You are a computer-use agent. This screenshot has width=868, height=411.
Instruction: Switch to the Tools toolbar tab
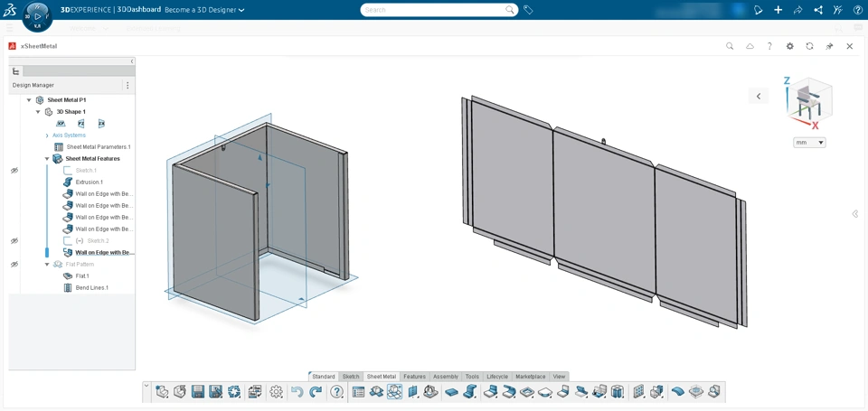point(472,376)
